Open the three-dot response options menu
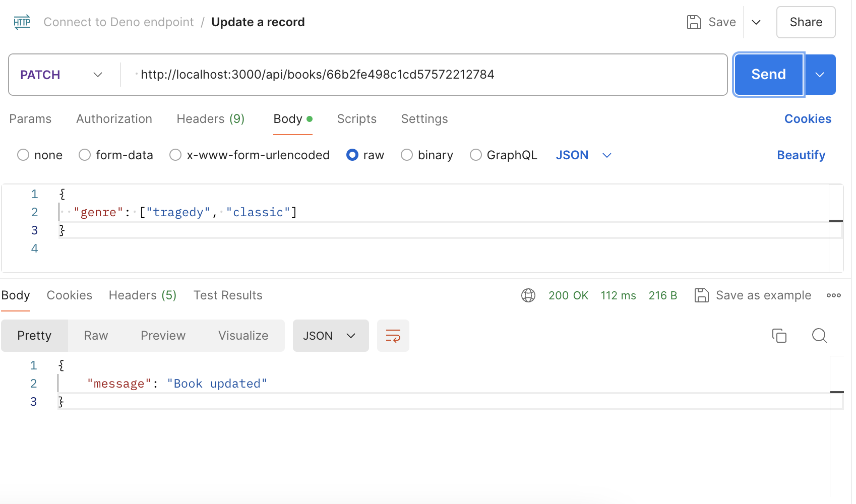The height and width of the screenshot is (504, 856). point(834,295)
